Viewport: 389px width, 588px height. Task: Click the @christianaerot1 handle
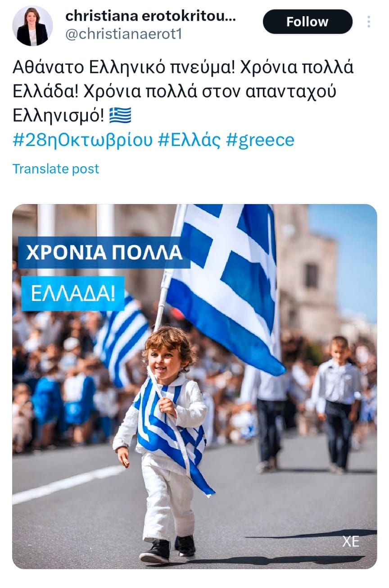(123, 35)
